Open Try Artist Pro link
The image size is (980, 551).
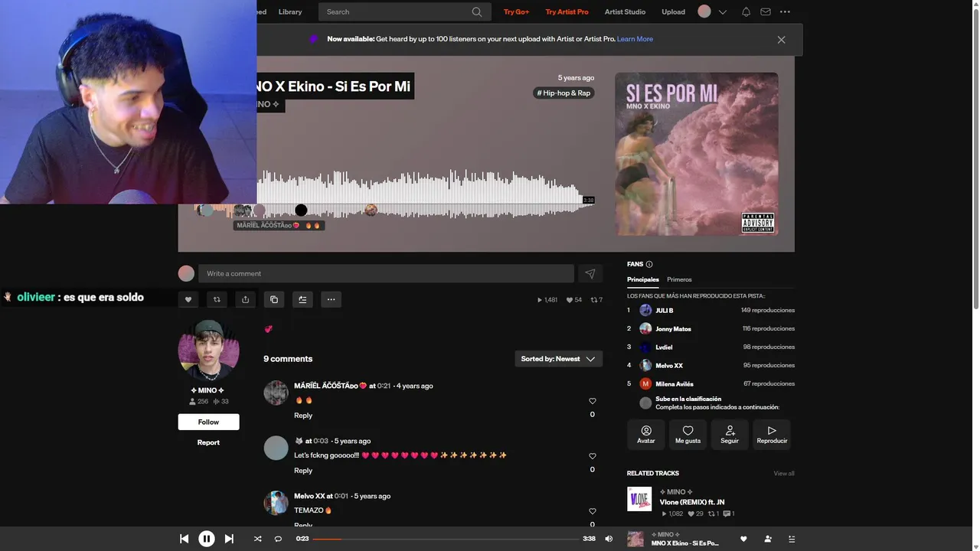pos(567,12)
